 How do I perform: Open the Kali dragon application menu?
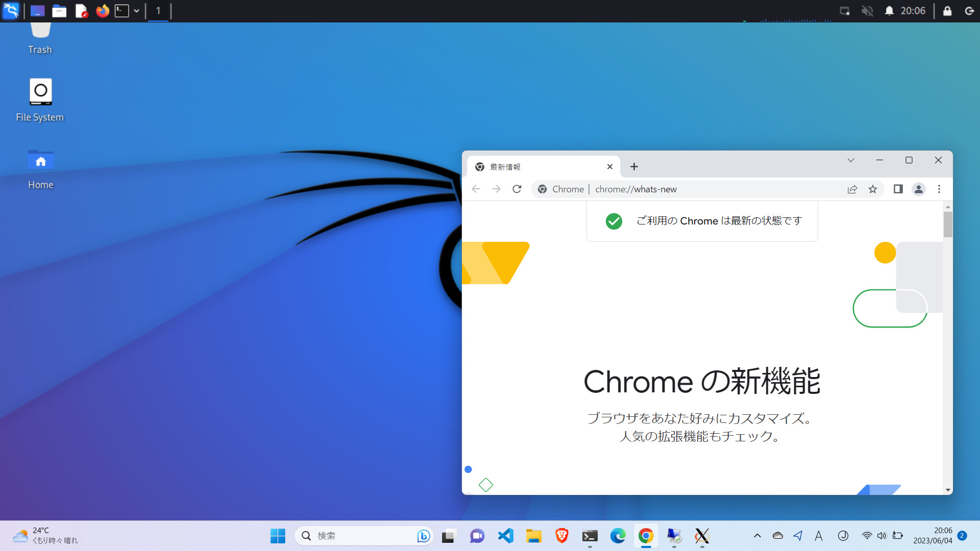(10, 11)
